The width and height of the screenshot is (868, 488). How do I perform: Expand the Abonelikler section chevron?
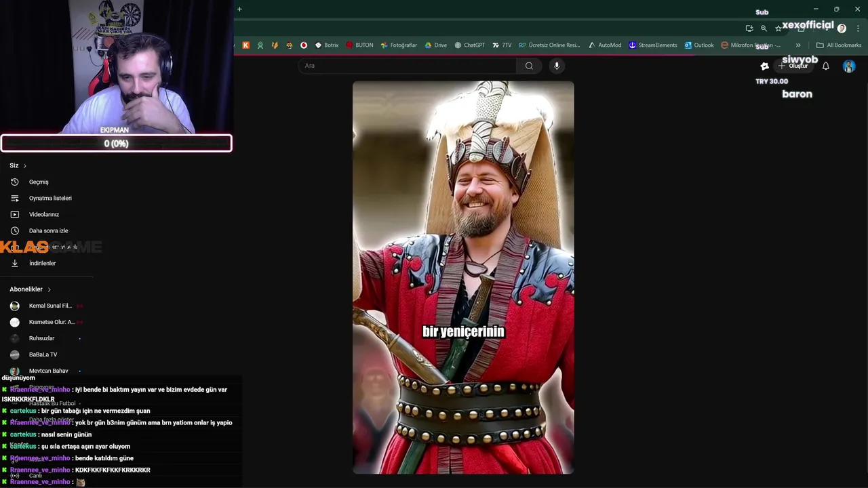coord(49,289)
